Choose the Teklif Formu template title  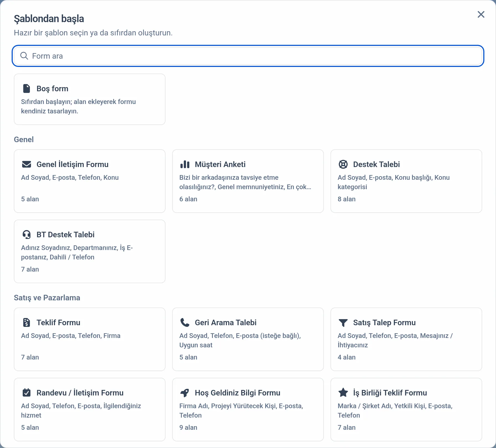coord(58,322)
